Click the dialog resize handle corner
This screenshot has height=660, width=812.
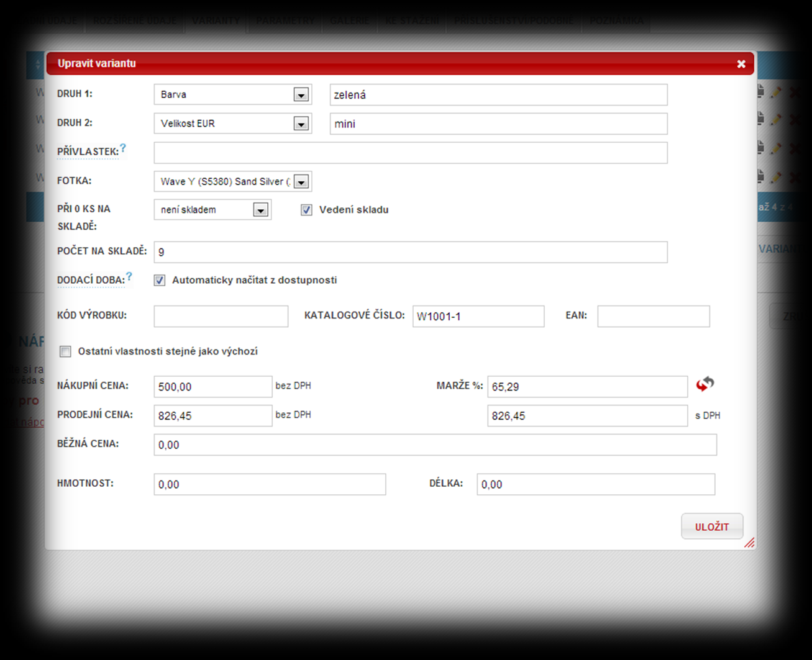click(750, 543)
